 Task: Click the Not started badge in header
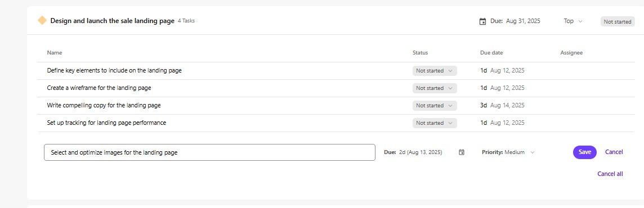click(618, 21)
